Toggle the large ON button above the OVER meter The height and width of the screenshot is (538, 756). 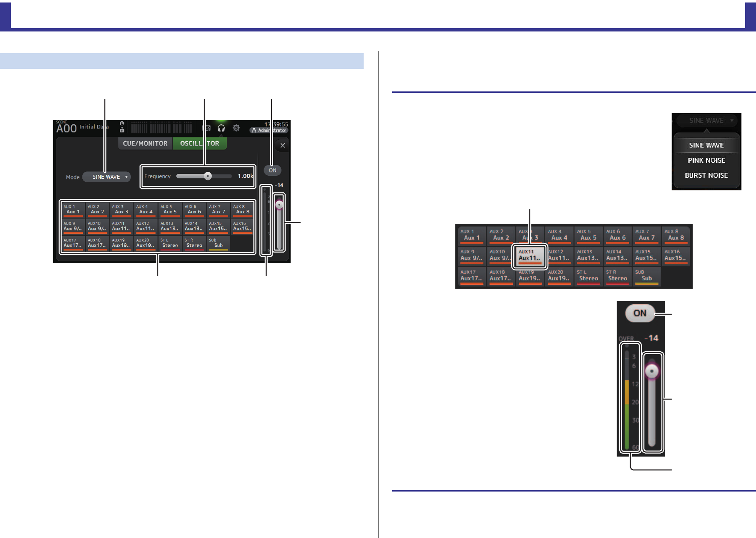(x=640, y=313)
